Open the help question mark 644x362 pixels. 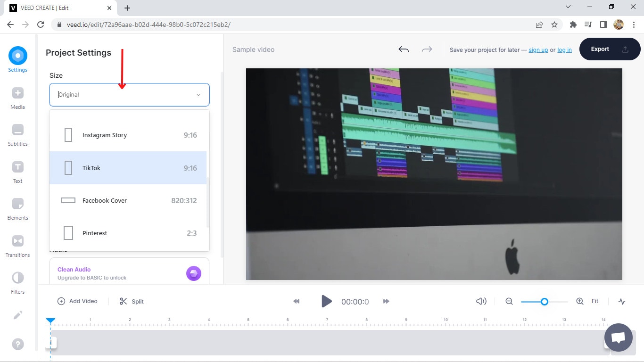18,344
